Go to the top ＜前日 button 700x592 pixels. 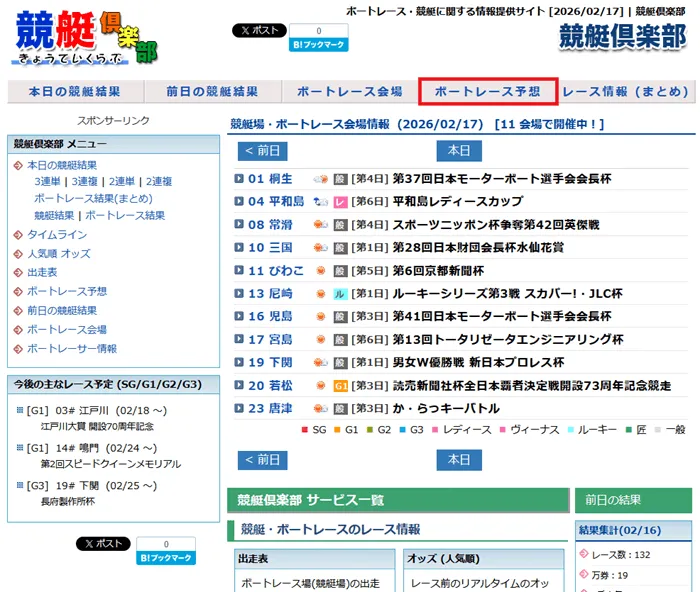(262, 151)
